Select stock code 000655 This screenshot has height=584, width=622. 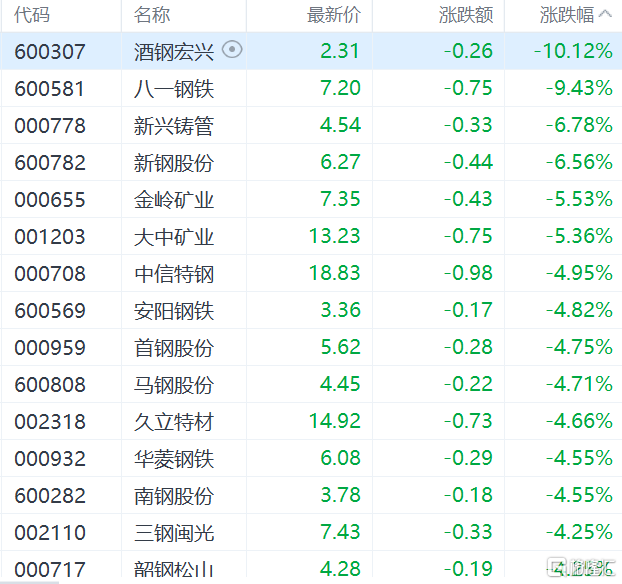(50, 200)
